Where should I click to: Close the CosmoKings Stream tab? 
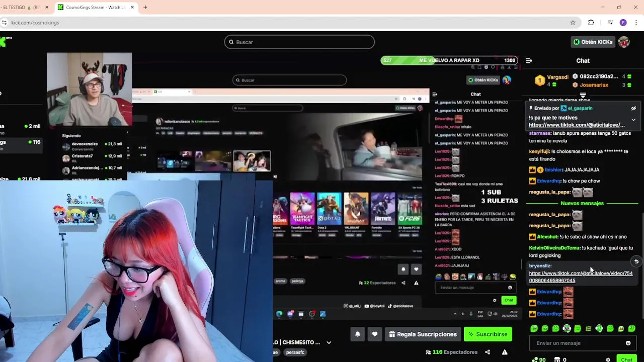(x=132, y=8)
